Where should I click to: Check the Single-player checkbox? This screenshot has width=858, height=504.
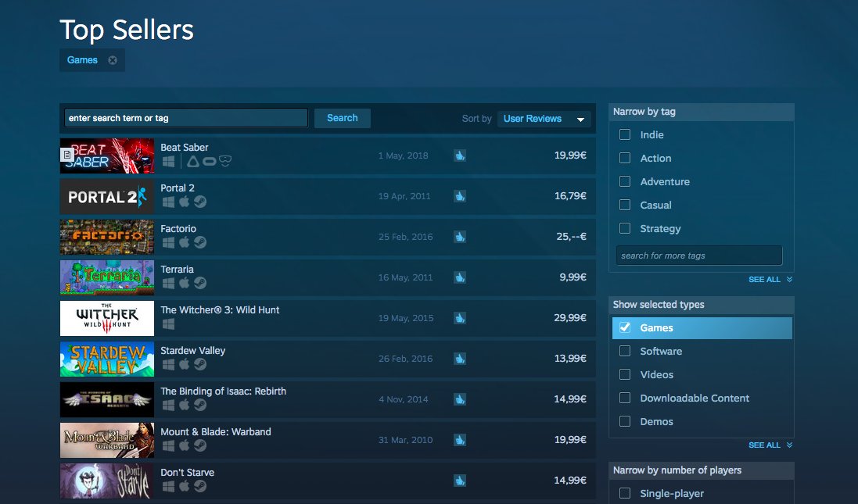[625, 493]
